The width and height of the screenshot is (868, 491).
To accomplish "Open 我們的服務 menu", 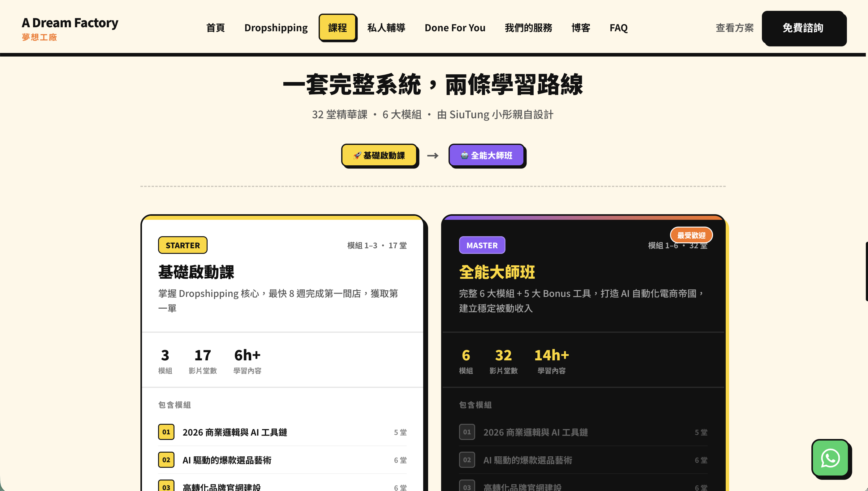I will click(528, 28).
